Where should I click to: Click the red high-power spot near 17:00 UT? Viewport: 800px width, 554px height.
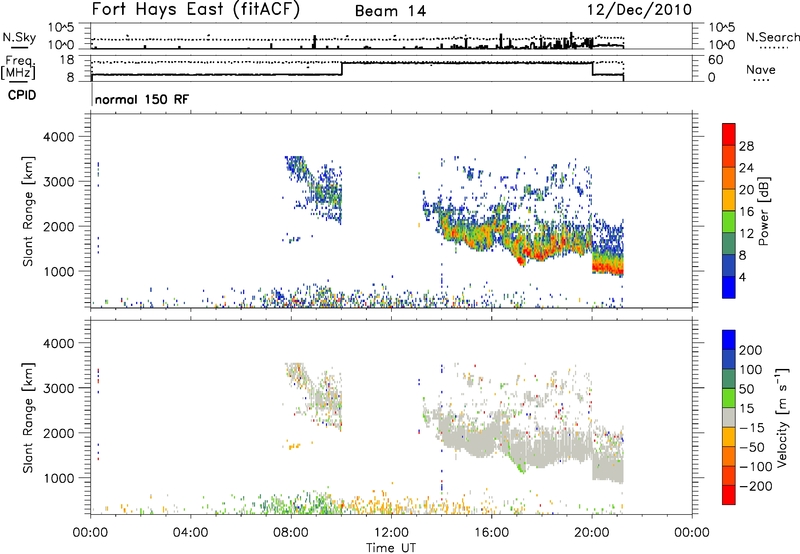(520, 261)
